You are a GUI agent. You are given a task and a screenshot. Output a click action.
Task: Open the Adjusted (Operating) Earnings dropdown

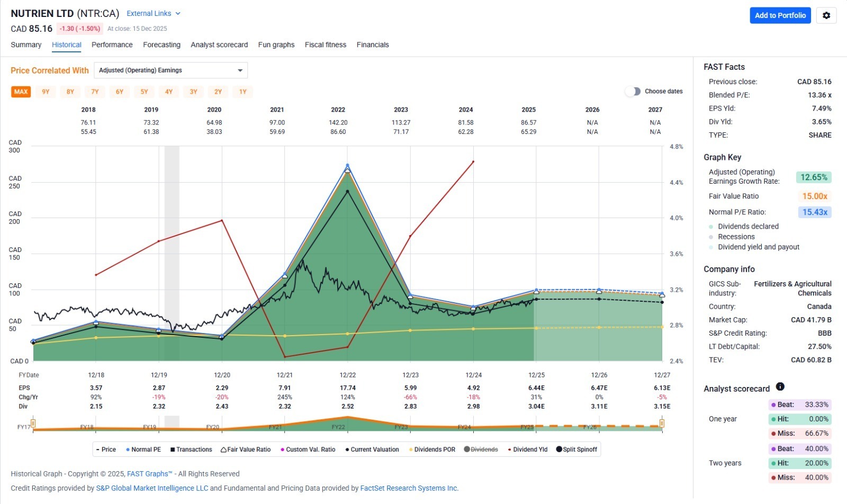170,70
